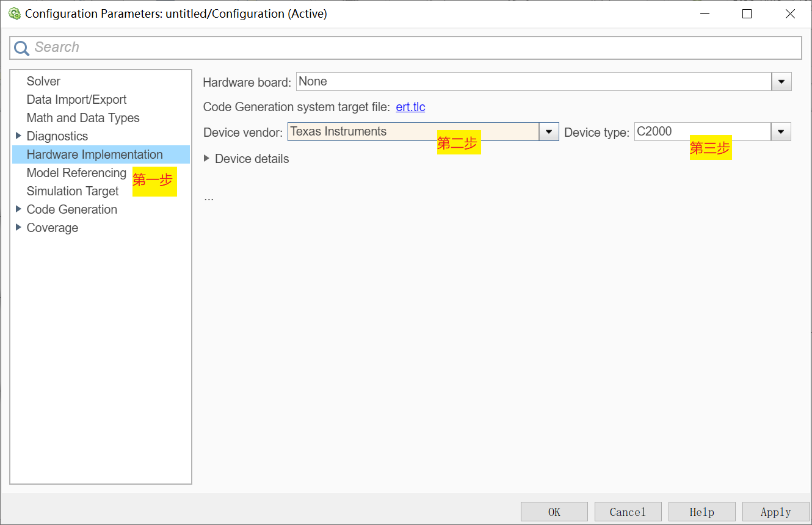Focus the Search input field

tap(405, 48)
